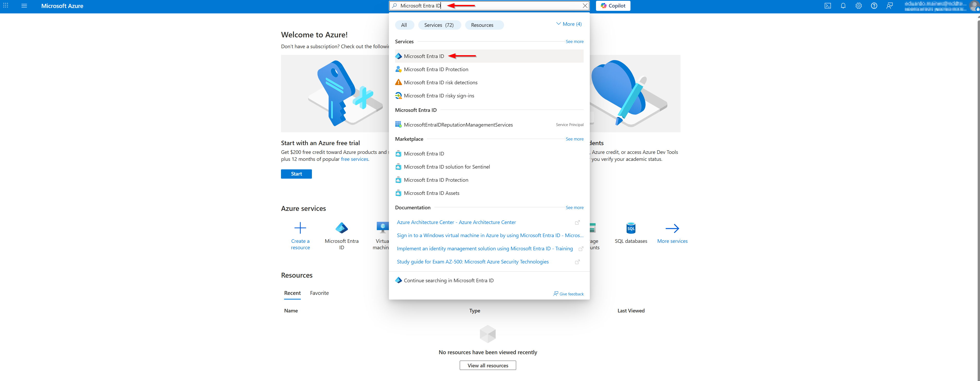
Task: Open portal Settings gear
Action: 859,6
